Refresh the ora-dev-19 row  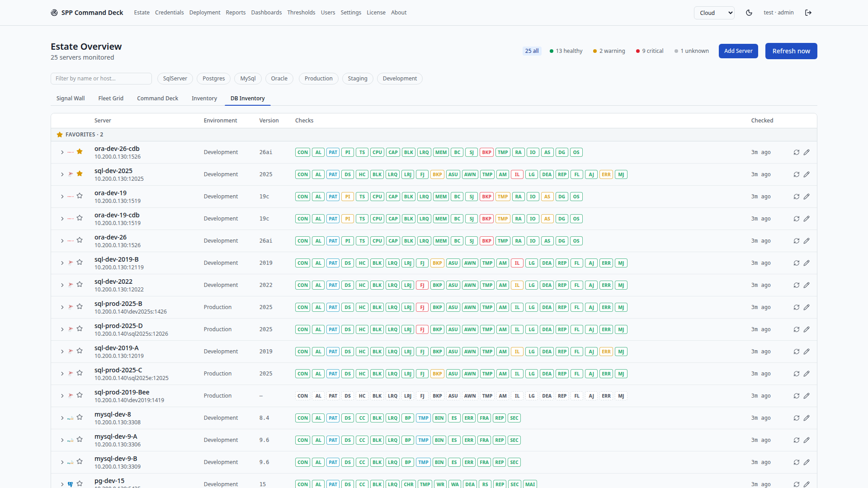797,197
